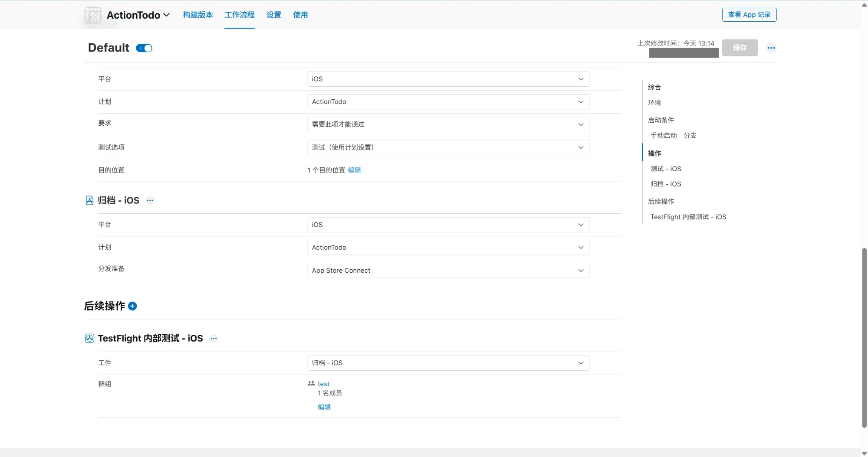
Task: Click the scrollbar up arrow
Action: click(864, 5)
